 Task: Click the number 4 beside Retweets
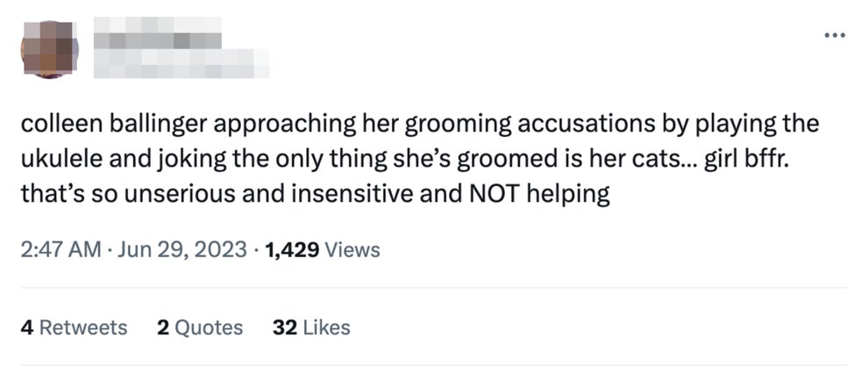(x=26, y=327)
